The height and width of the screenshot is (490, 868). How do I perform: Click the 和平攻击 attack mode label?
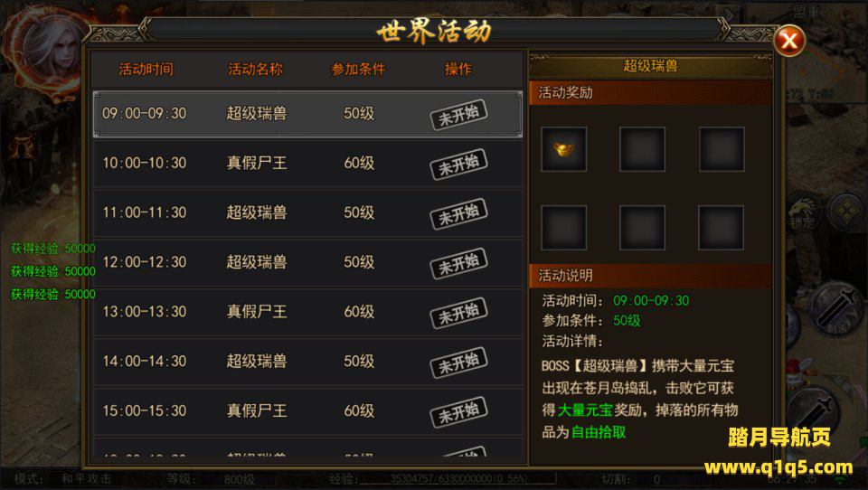click(x=87, y=478)
